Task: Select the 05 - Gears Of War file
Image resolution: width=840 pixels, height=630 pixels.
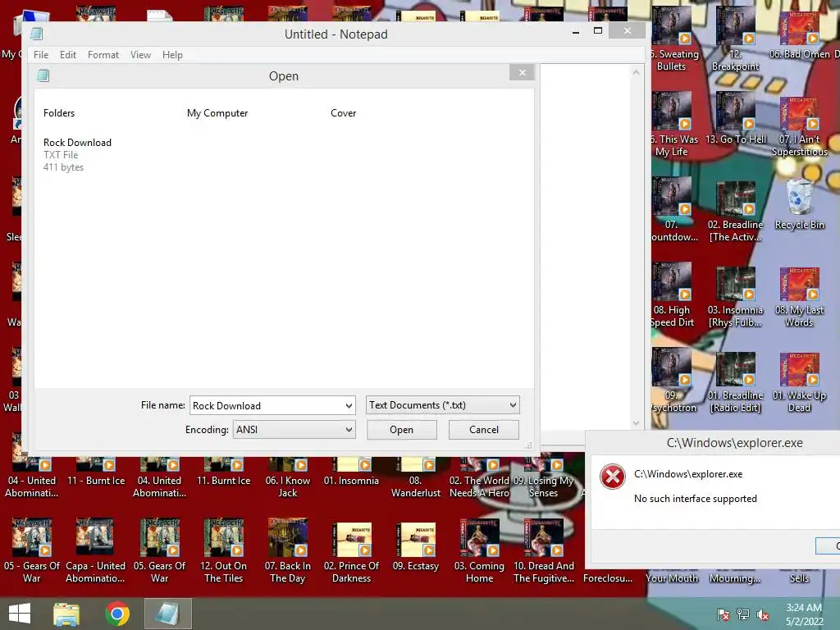Action: 32,550
